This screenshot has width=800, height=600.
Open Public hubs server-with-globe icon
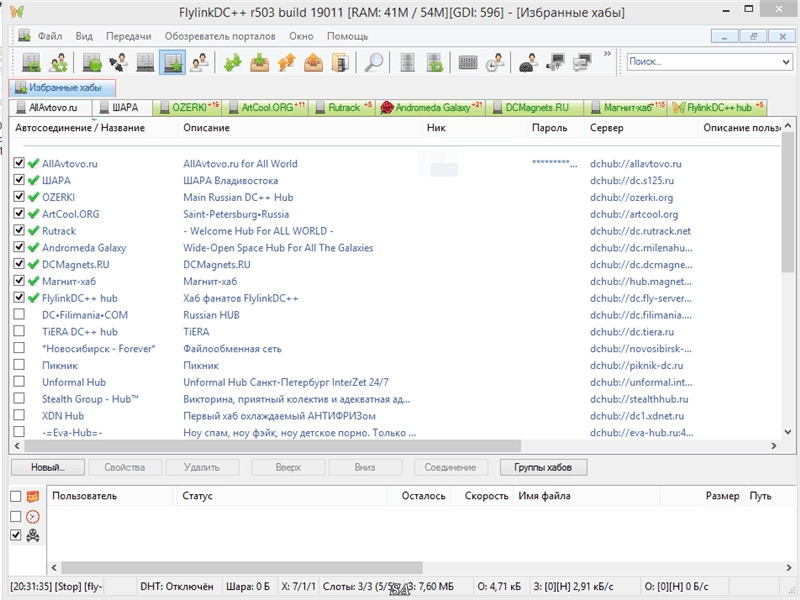coord(92,62)
